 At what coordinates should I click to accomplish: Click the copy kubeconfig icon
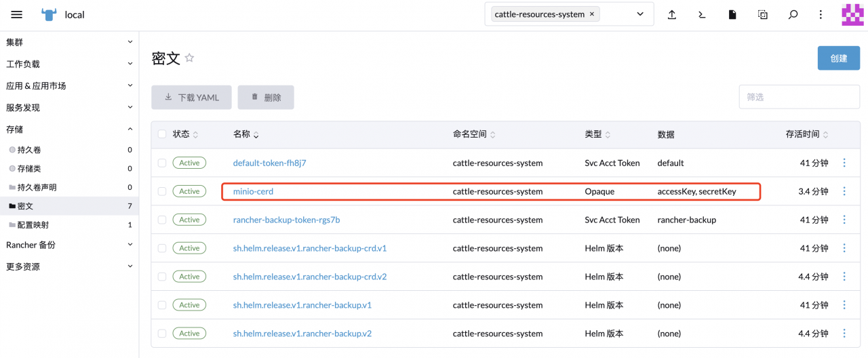click(x=763, y=14)
